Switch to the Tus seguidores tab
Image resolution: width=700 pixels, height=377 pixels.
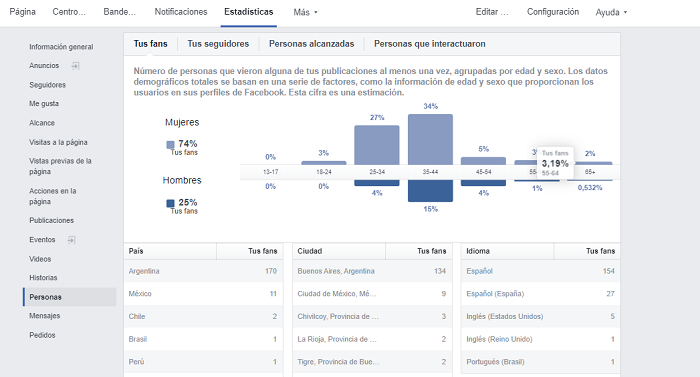coord(218,44)
